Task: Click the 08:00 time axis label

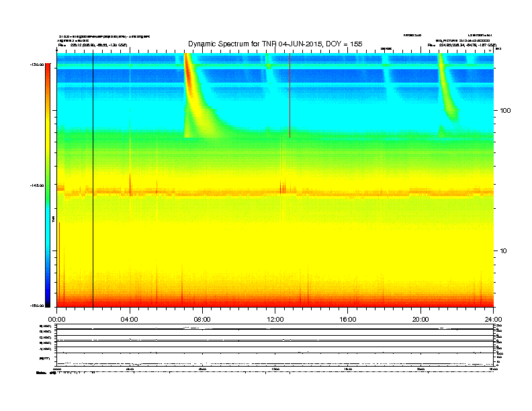Action: [202, 320]
